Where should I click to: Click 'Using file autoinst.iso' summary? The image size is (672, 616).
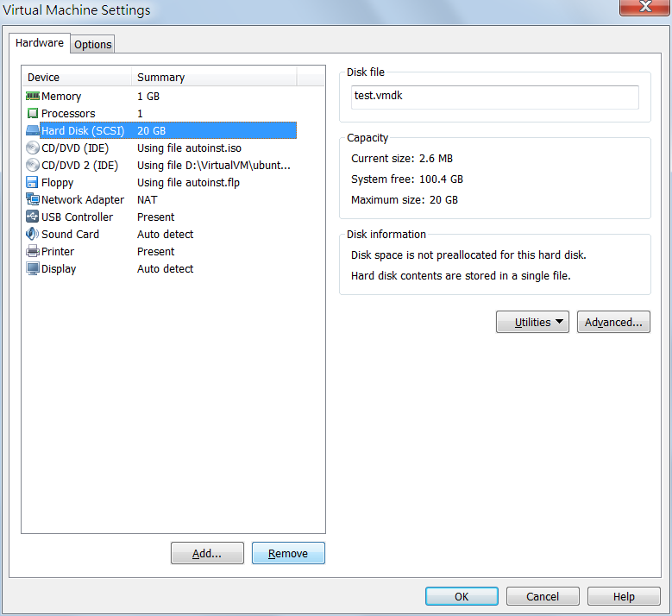[x=189, y=148]
